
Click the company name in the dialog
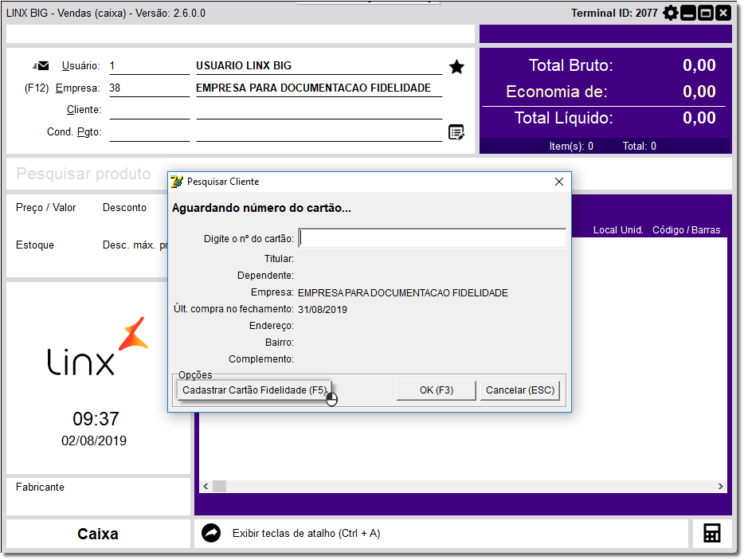pos(403,293)
